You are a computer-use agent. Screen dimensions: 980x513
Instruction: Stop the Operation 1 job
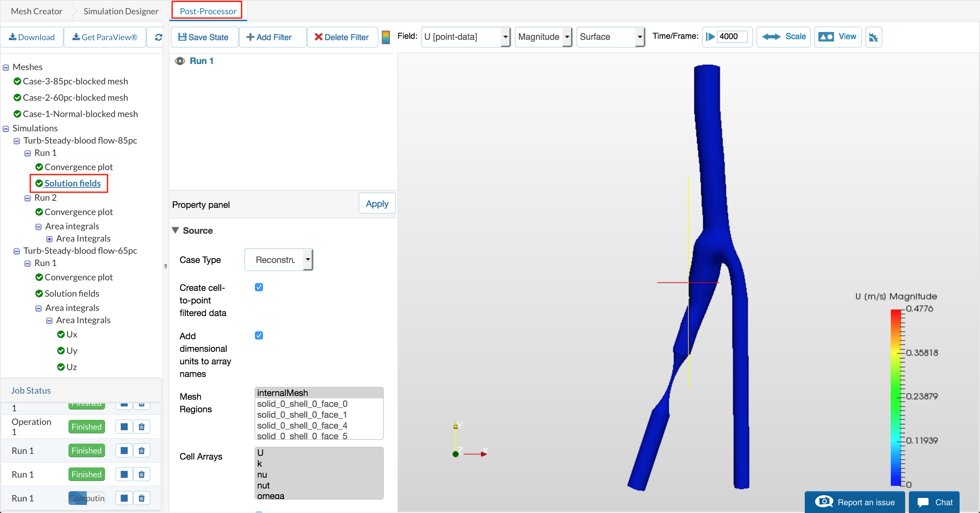[x=124, y=426]
